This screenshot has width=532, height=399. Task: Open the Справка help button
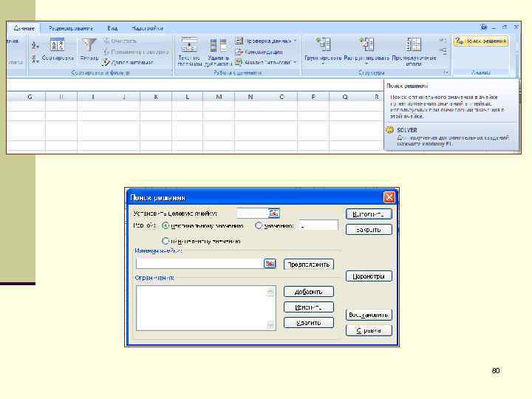[x=369, y=330]
